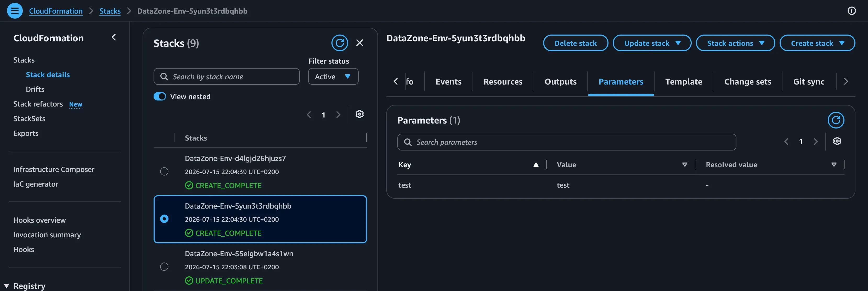Click the 'test' parameter value cell
The image size is (868, 291).
(x=563, y=185)
